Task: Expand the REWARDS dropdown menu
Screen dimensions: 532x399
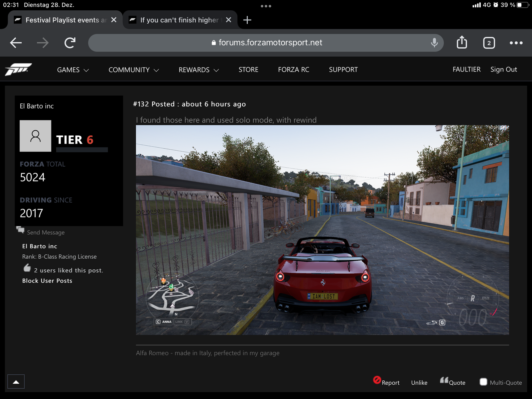Action: tap(199, 70)
